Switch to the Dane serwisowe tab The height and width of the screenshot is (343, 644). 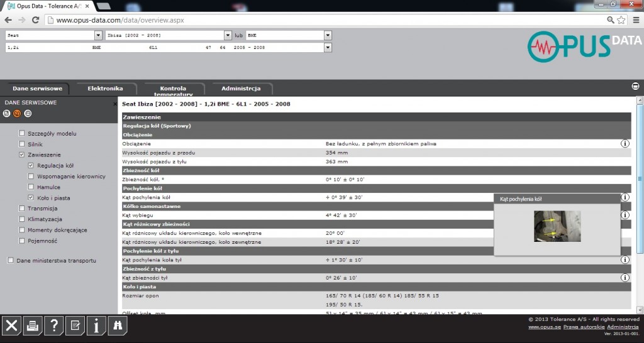point(37,89)
